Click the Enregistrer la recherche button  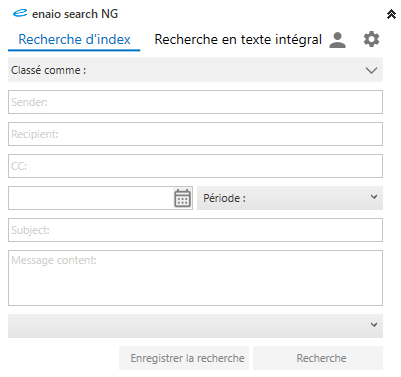[x=184, y=358]
